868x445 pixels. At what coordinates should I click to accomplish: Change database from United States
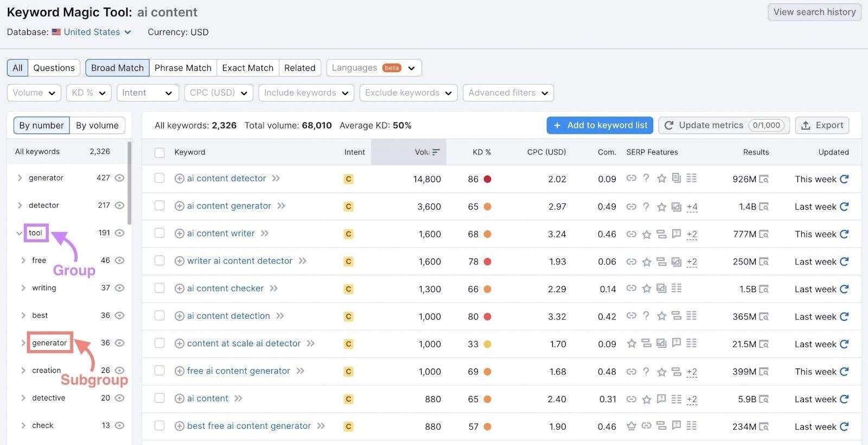[98, 32]
